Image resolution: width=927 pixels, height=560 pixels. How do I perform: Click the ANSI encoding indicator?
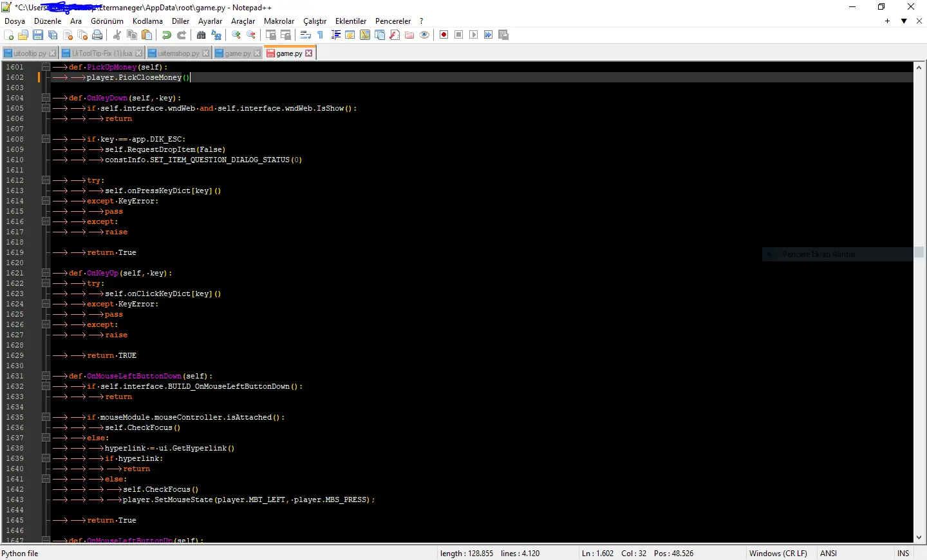click(x=828, y=553)
